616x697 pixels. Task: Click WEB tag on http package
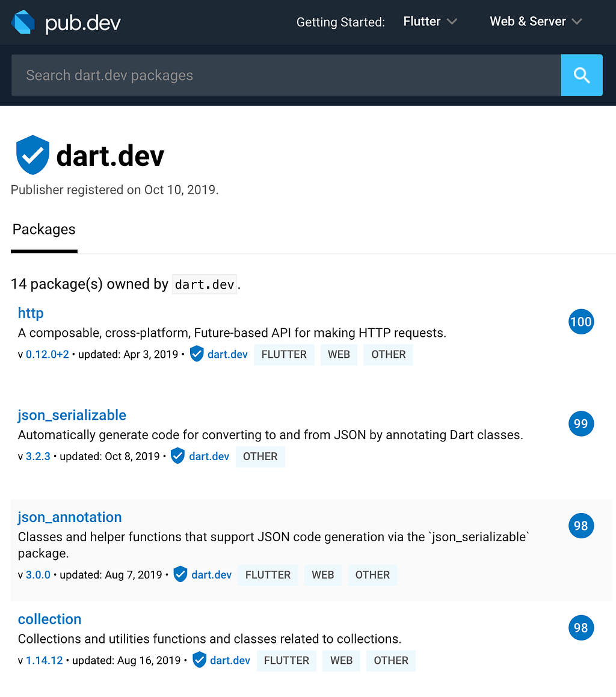339,354
